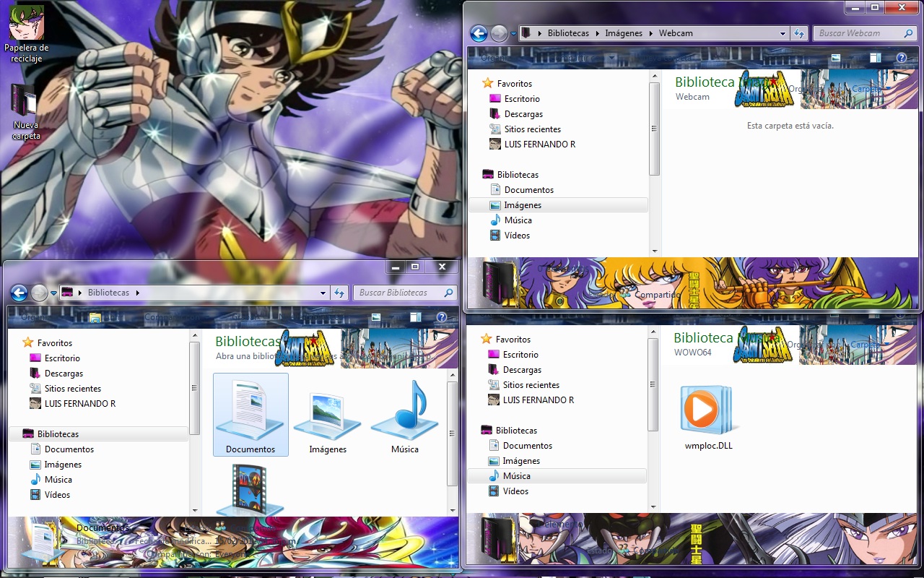Click search magnifier in Buscar Bibliotecas box

pos(449,293)
